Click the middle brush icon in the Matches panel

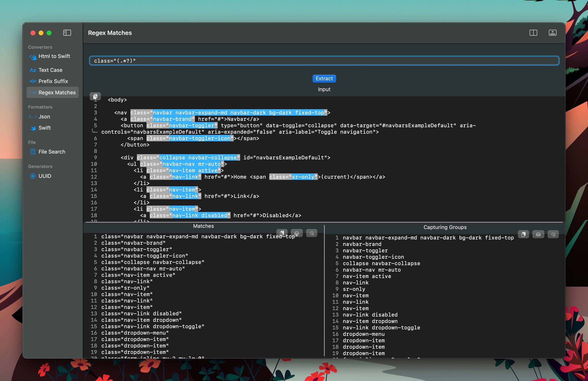point(297,233)
